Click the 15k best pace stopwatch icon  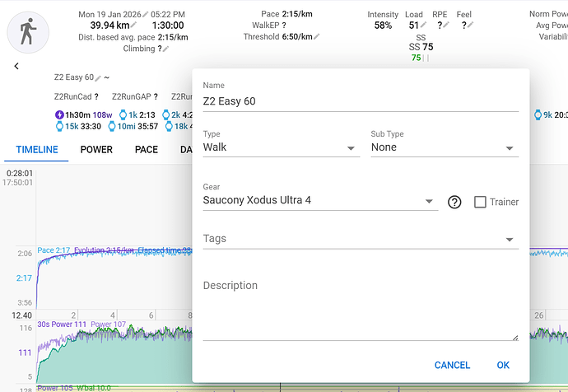59,127
